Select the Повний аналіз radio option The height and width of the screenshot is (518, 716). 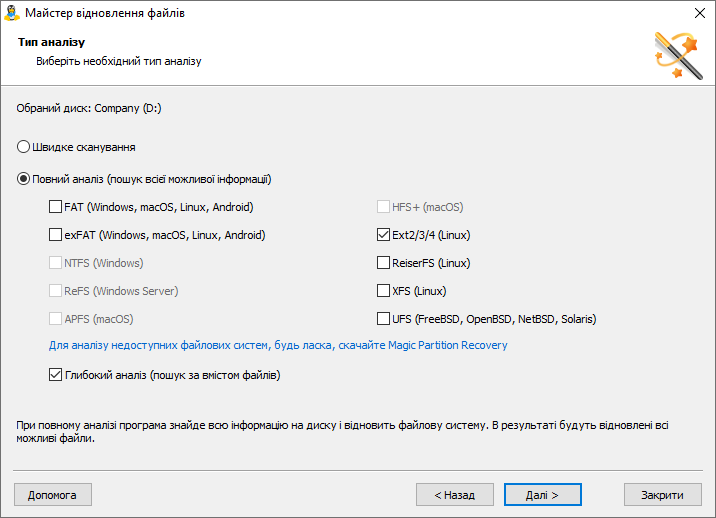click(25, 179)
